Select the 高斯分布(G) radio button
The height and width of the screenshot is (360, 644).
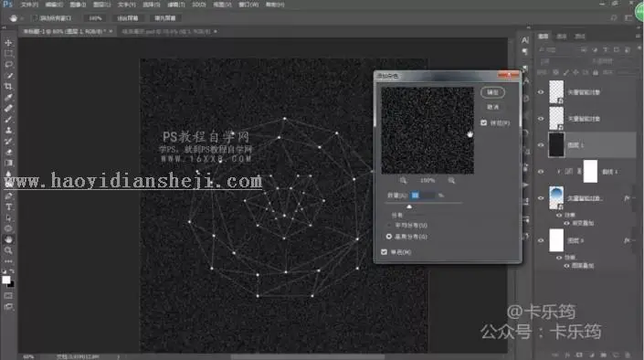pyautogui.click(x=388, y=237)
